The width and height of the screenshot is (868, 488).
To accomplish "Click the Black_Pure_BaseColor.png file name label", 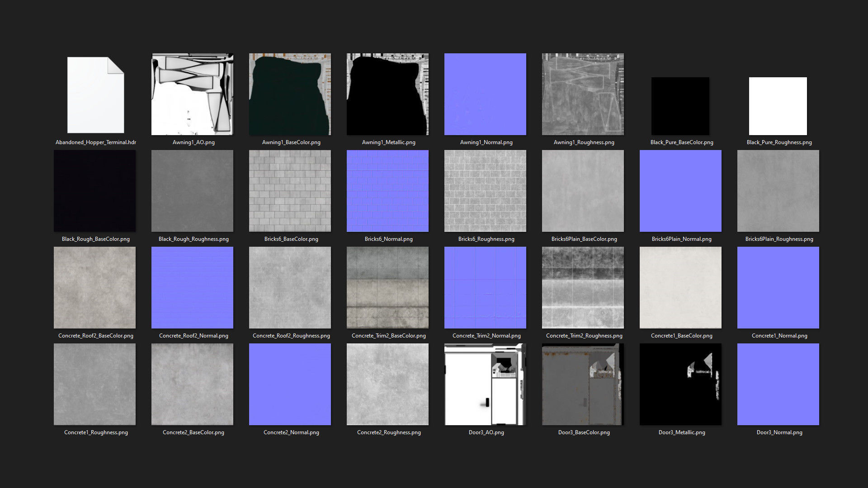I will coord(682,142).
